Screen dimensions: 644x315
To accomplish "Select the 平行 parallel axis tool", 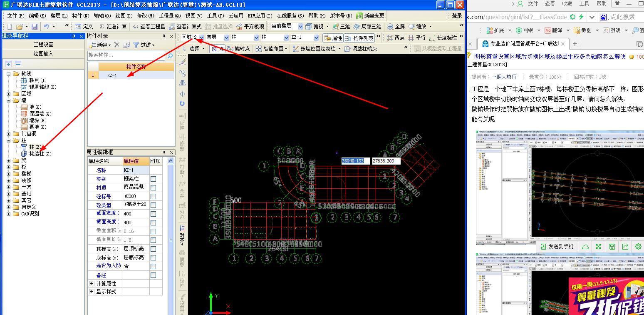I will tap(417, 37).
